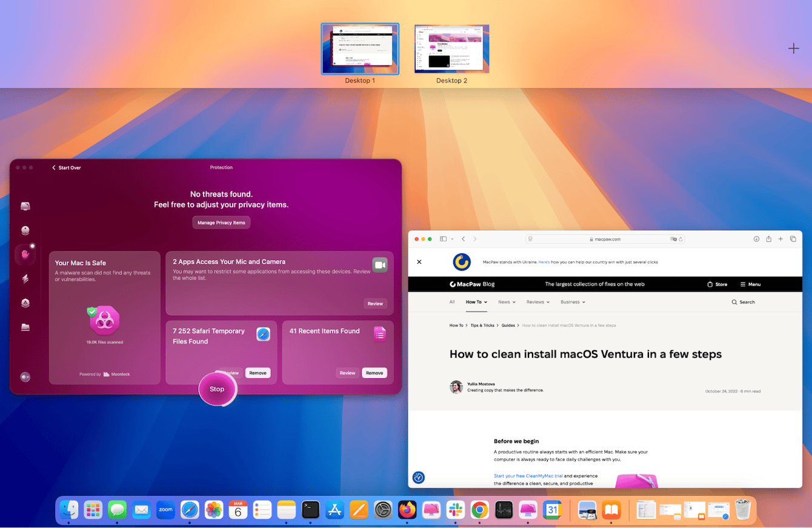This screenshot has height=528, width=812.
Task: Click the Share icon in Safari's toolbar
Action: [768, 239]
